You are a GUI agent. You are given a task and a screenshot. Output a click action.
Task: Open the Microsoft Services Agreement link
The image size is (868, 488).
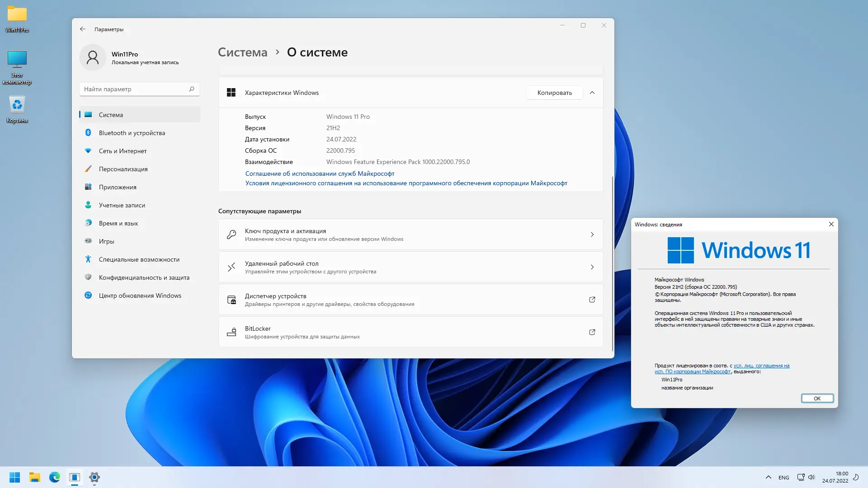click(x=320, y=174)
